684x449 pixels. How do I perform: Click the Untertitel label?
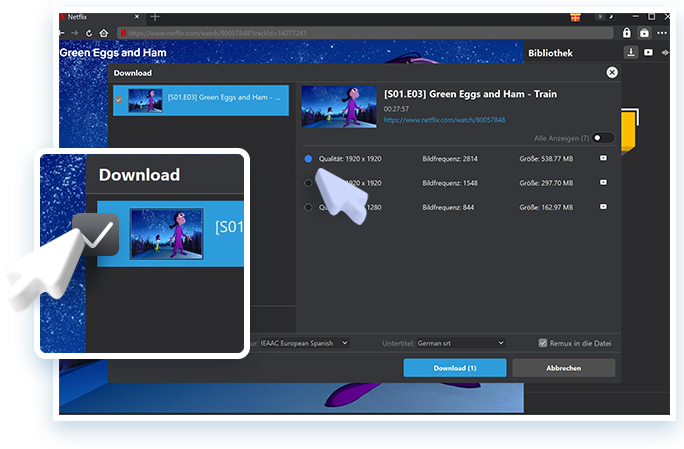click(x=398, y=343)
